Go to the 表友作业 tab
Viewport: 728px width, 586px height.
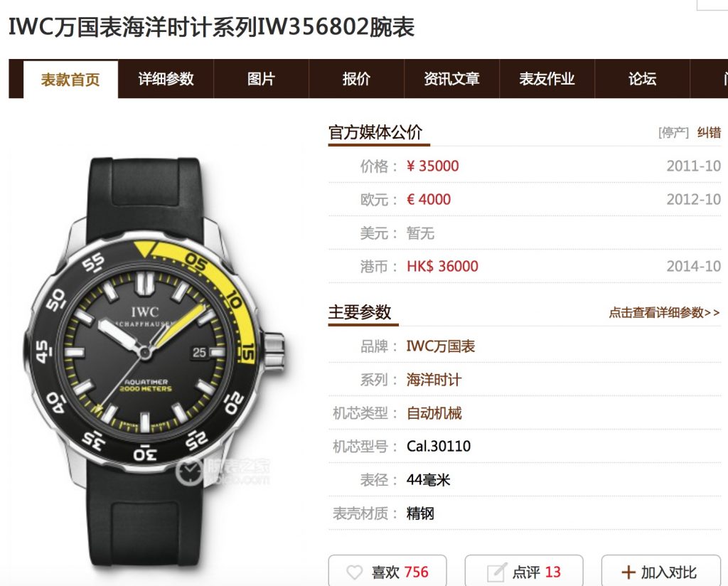[547, 79]
